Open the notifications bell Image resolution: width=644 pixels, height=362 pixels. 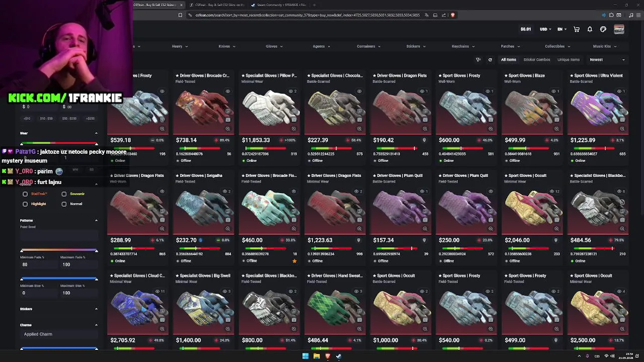tap(590, 29)
